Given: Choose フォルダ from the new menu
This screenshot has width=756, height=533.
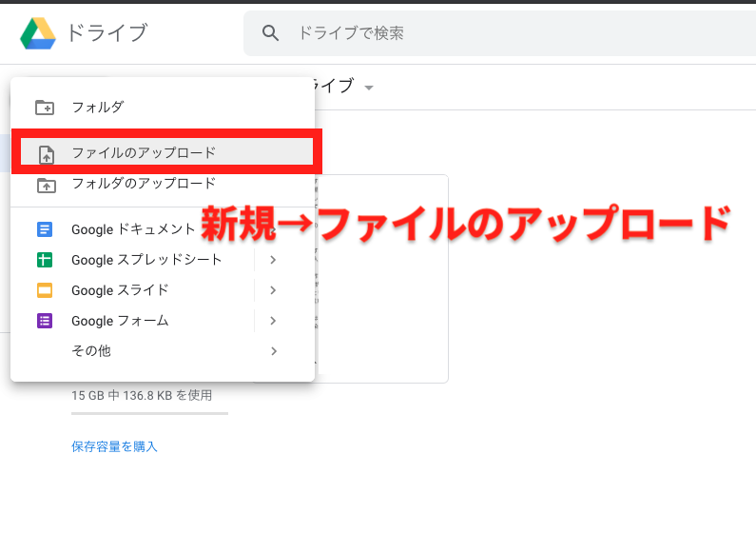Looking at the screenshot, I should pyautogui.click(x=163, y=108).
